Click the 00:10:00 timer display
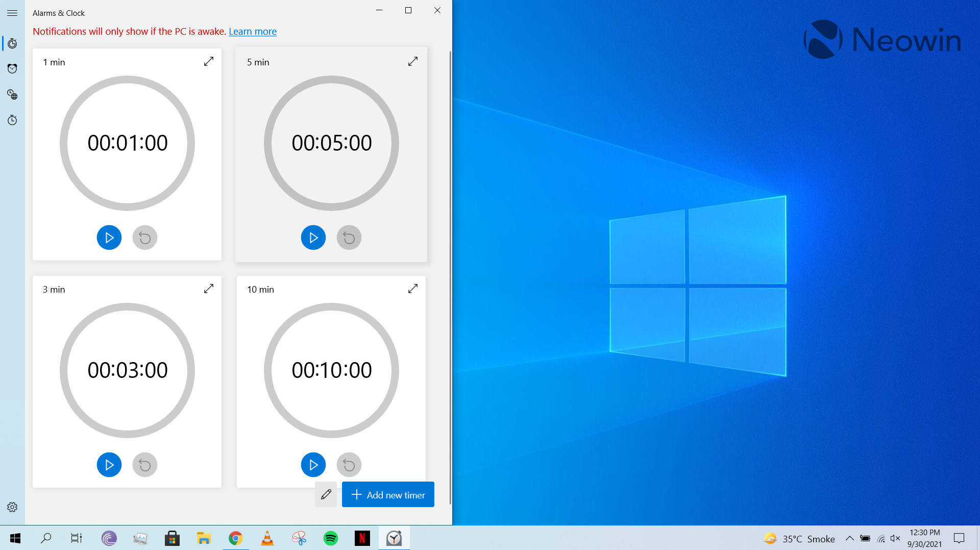Viewport: 980px width, 550px height. (x=332, y=370)
